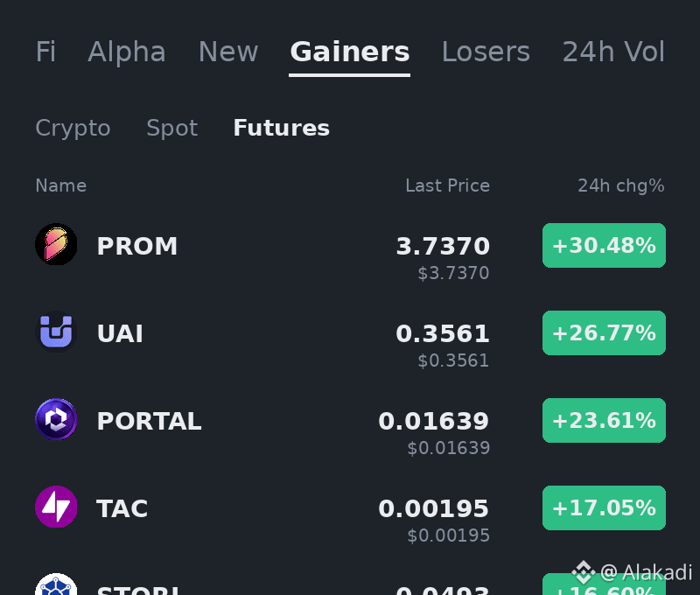Switch to the Crypto sub-tab
Screen dimensions: 700x595
click(x=73, y=129)
